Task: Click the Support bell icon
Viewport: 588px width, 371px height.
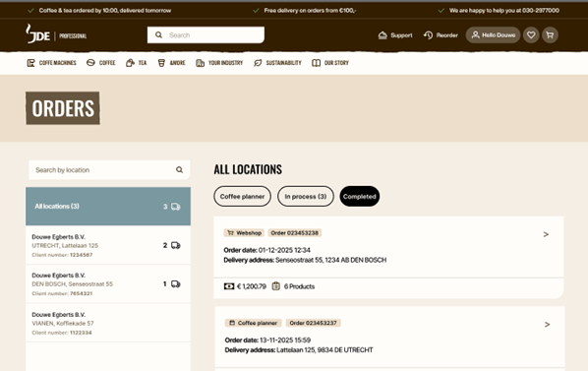Action: tap(382, 35)
